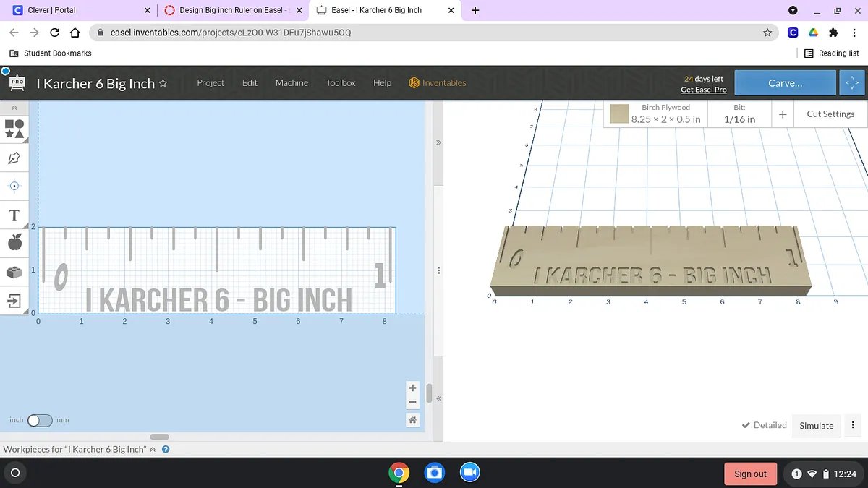Image resolution: width=868 pixels, height=488 pixels.
Task: Click the Birch Plywood material swatch
Action: pos(618,114)
